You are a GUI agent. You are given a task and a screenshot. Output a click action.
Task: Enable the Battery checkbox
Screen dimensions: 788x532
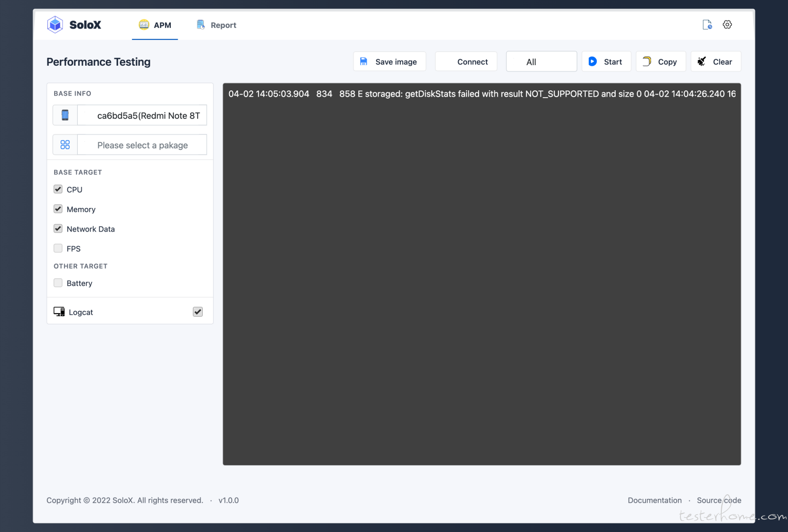(x=58, y=283)
